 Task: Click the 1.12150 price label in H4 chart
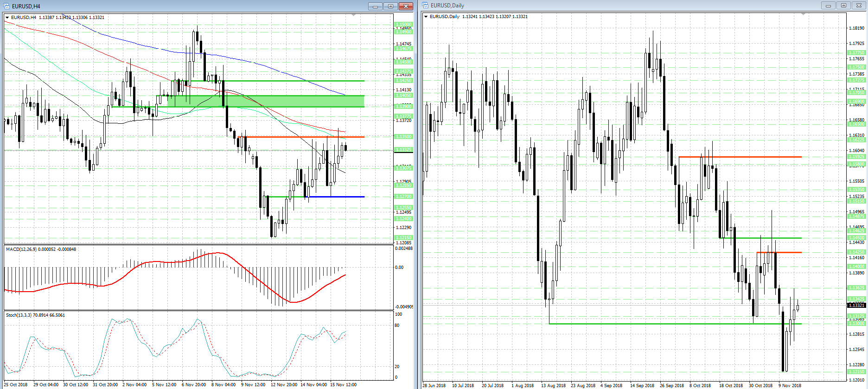[403, 238]
